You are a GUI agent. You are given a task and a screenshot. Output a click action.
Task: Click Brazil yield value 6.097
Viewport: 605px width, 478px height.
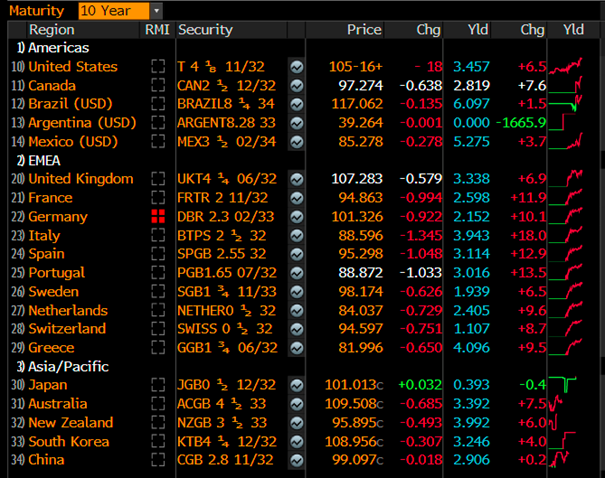point(471,104)
